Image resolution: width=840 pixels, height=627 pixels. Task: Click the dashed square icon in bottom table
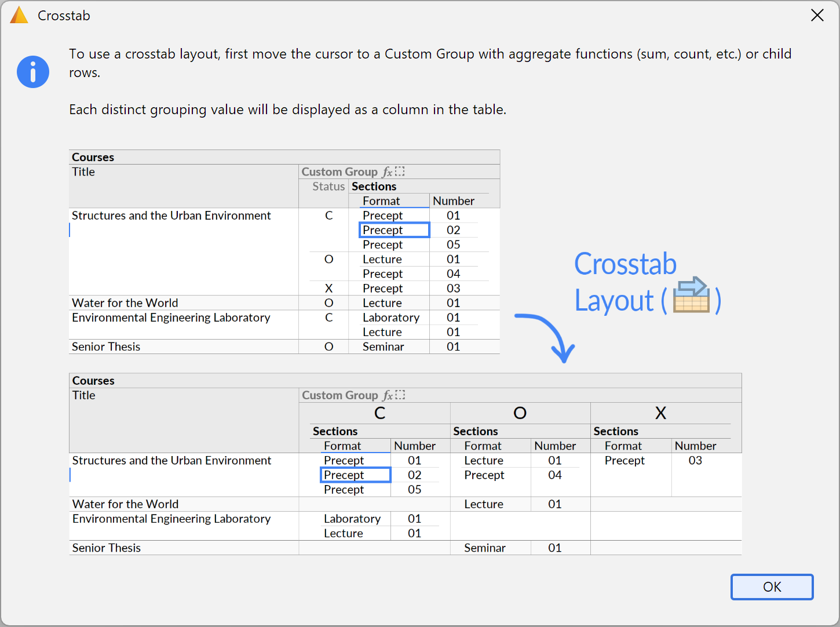pos(400,395)
